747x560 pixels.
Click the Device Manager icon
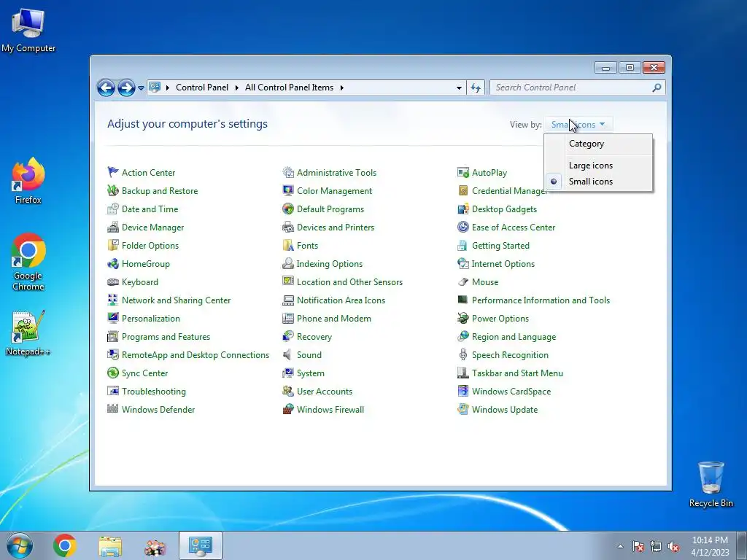[113, 227]
